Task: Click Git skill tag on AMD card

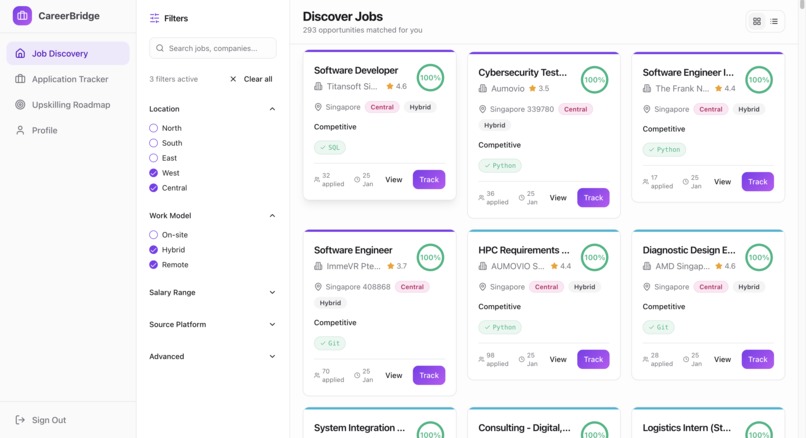Action: 658,327
